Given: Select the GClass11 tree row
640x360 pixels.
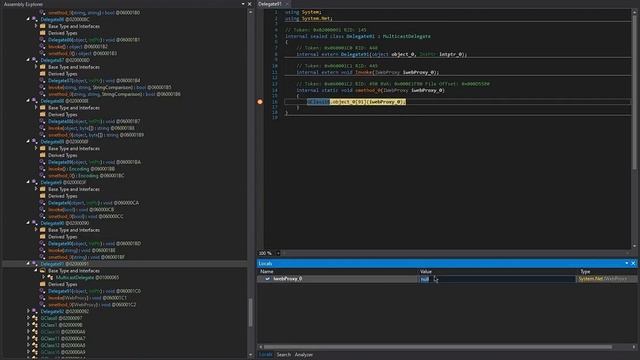Looking at the screenshot, I should coord(63,339).
